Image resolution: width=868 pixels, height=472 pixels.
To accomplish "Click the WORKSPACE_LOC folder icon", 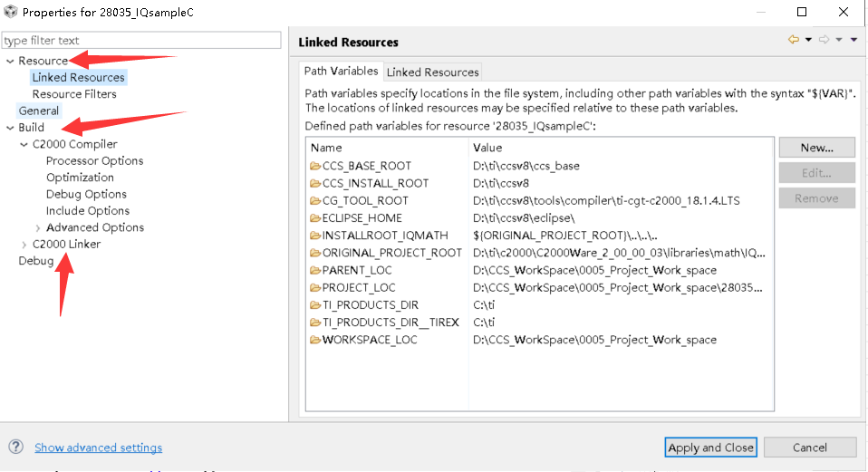I will click(x=315, y=341).
